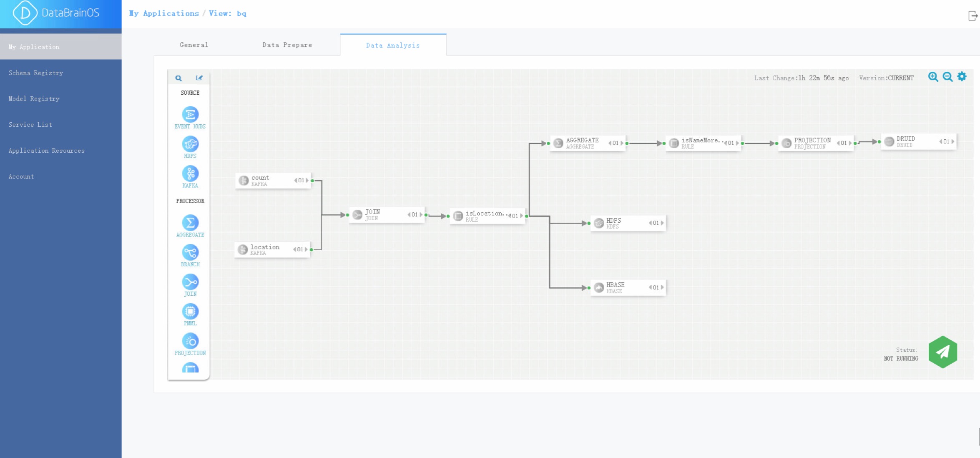
Task: Open the canvas settings gear
Action: pyautogui.click(x=962, y=76)
